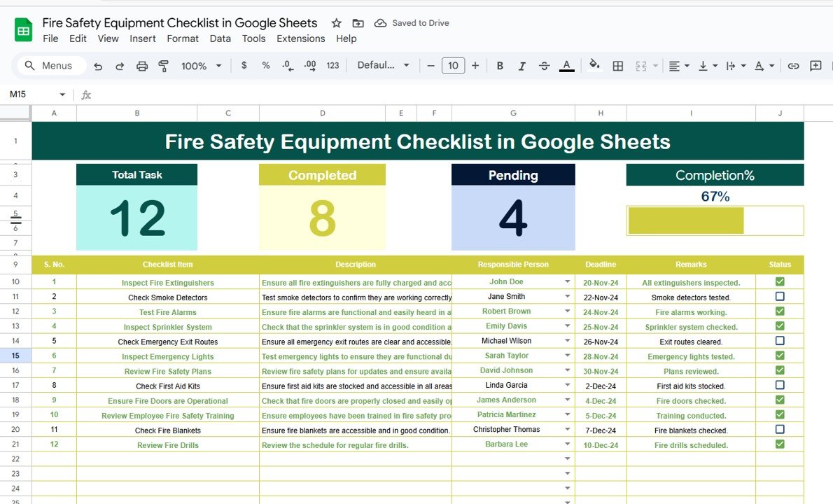Click the Menus search button
The image size is (833, 504).
52,66
